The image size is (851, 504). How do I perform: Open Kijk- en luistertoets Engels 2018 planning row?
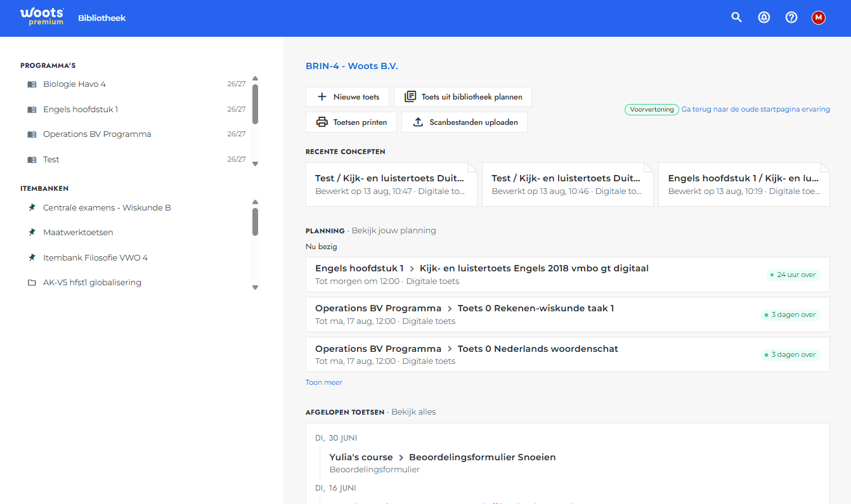(x=568, y=275)
